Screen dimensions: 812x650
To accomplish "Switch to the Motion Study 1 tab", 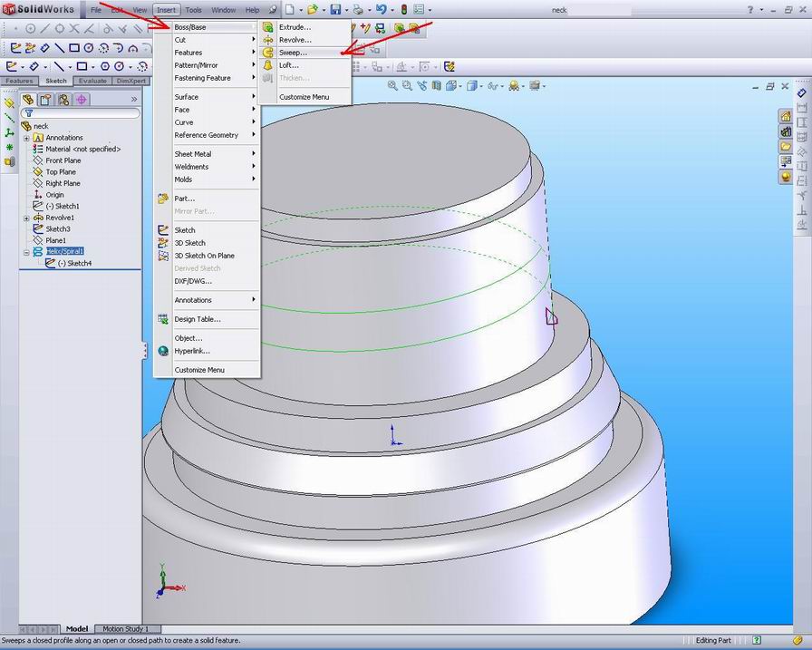I will tap(126, 628).
